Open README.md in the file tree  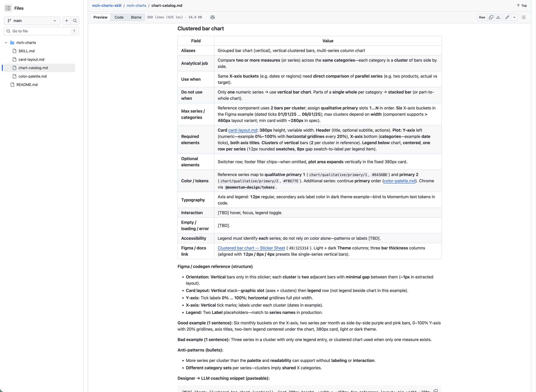pyautogui.click(x=27, y=85)
